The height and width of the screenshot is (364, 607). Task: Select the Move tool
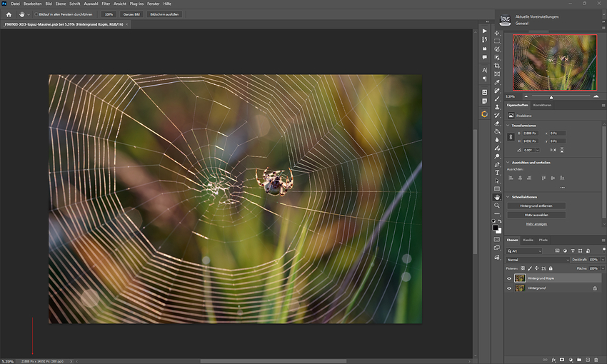(497, 33)
